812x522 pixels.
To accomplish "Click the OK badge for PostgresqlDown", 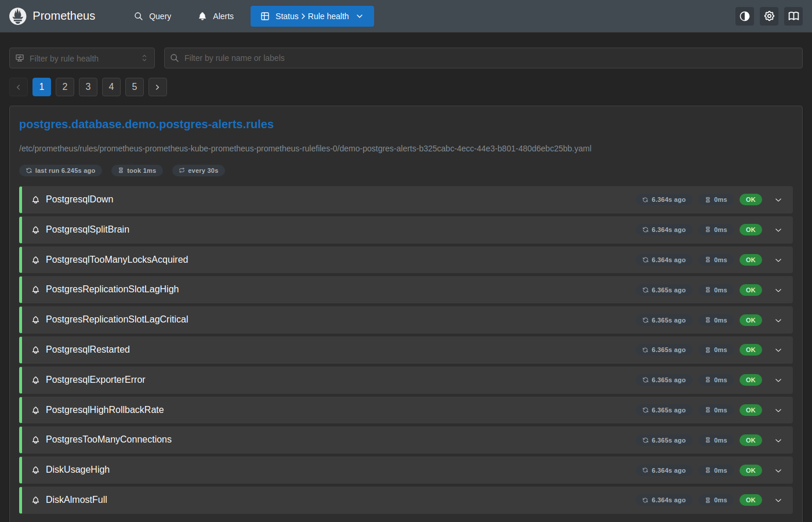I will [751, 200].
